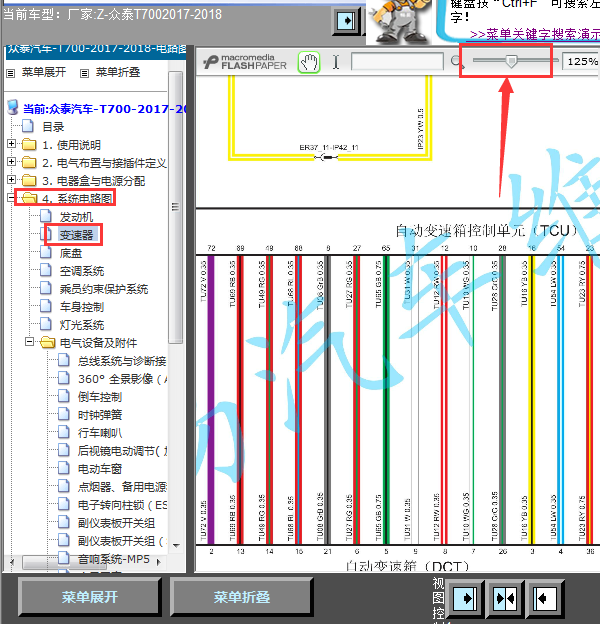
Task: Click the menu expand icon at top
Action: [11, 73]
